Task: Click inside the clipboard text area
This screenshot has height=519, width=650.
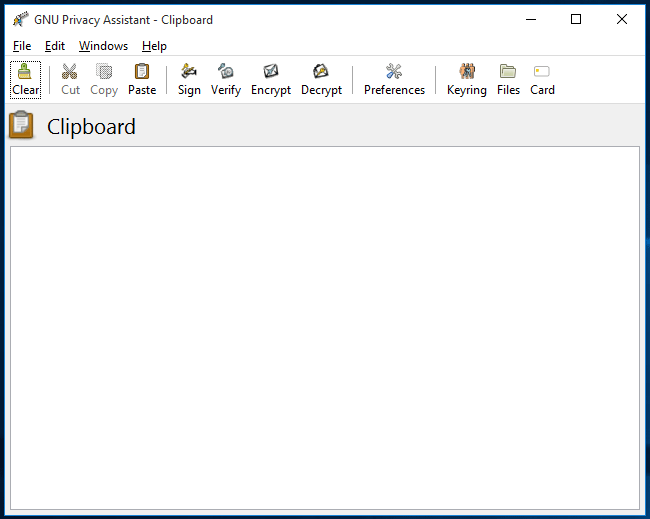Action: [x=325, y=328]
